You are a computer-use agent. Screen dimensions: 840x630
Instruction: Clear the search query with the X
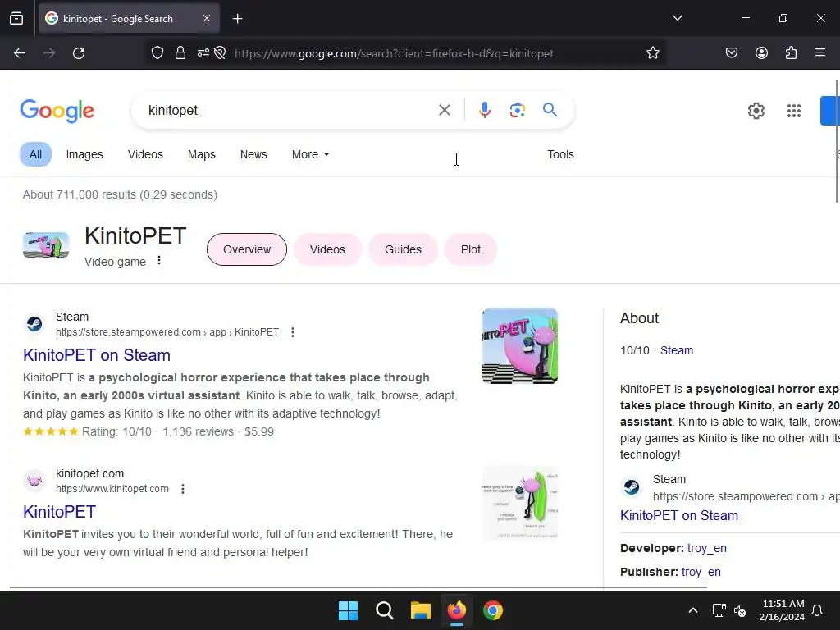[x=444, y=111]
